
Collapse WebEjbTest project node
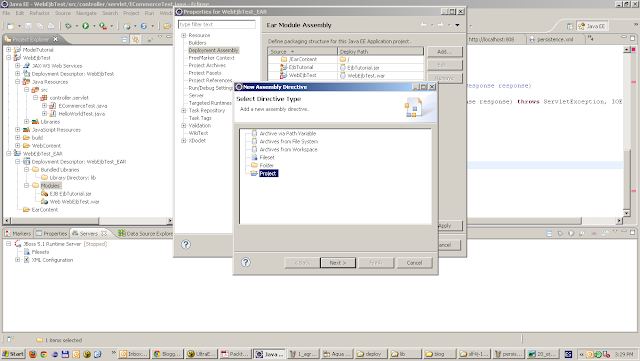9,58
